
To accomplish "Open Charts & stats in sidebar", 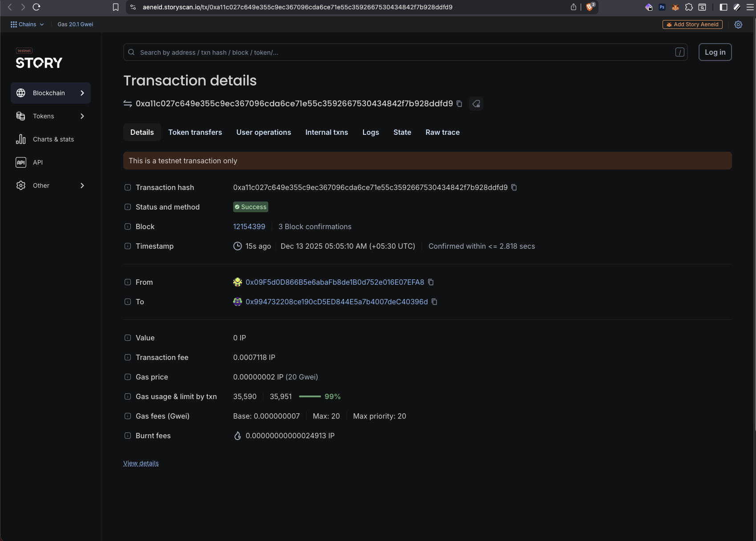I will pyautogui.click(x=51, y=139).
